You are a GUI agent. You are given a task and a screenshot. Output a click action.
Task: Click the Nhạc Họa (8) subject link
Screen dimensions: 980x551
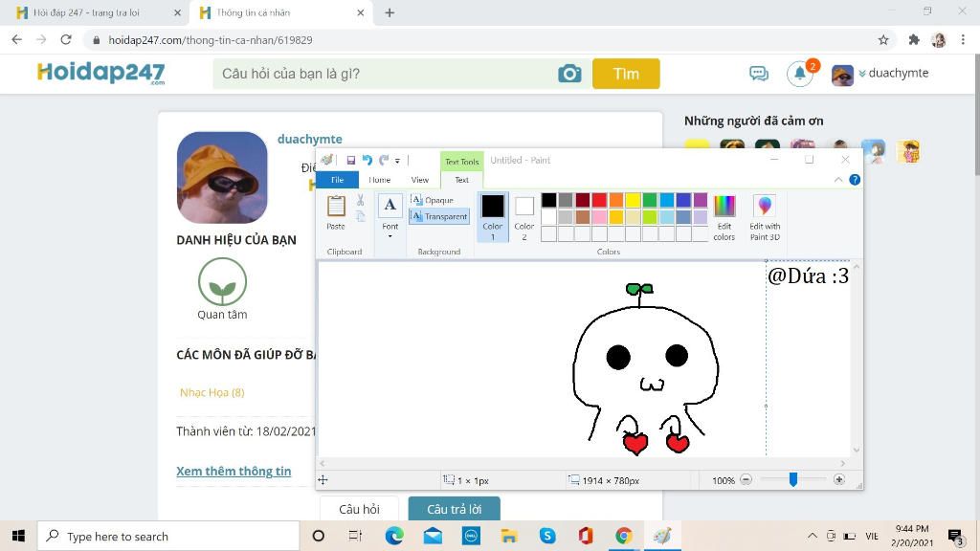212,392
